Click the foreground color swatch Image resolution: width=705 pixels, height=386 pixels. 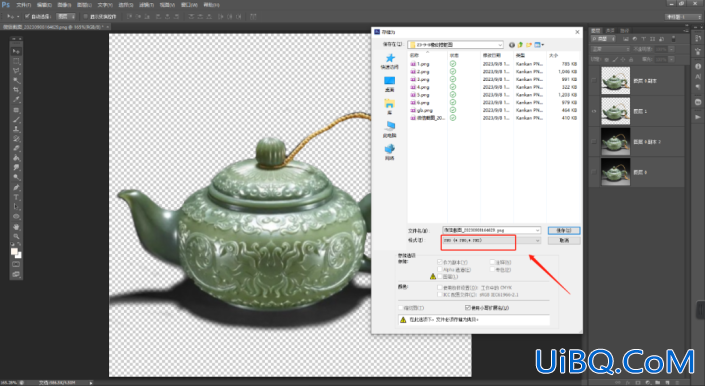[14, 251]
